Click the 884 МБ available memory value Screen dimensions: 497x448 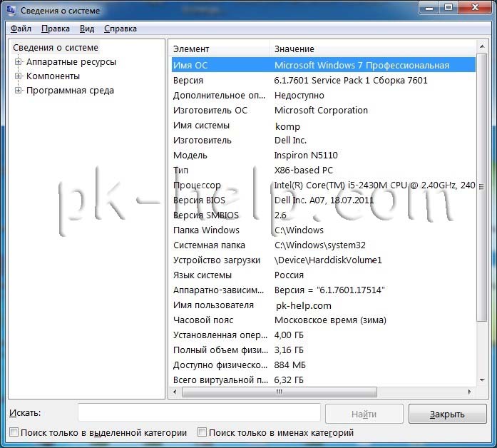point(290,365)
